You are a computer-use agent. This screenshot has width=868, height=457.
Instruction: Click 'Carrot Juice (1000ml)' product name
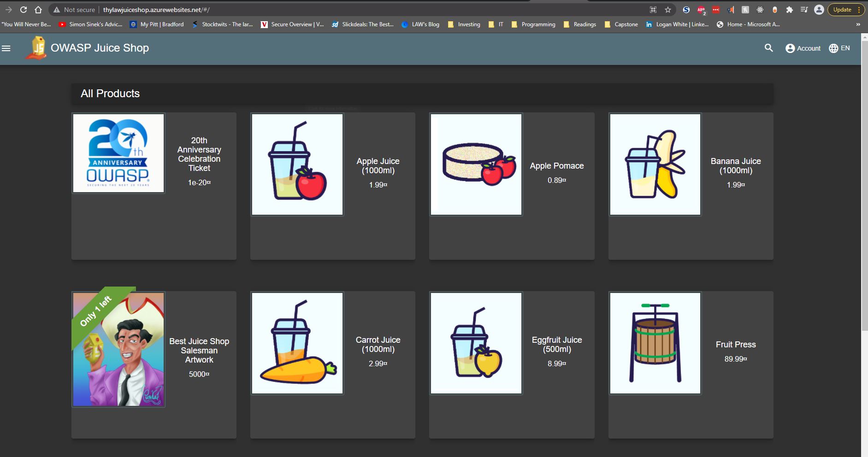tap(378, 345)
